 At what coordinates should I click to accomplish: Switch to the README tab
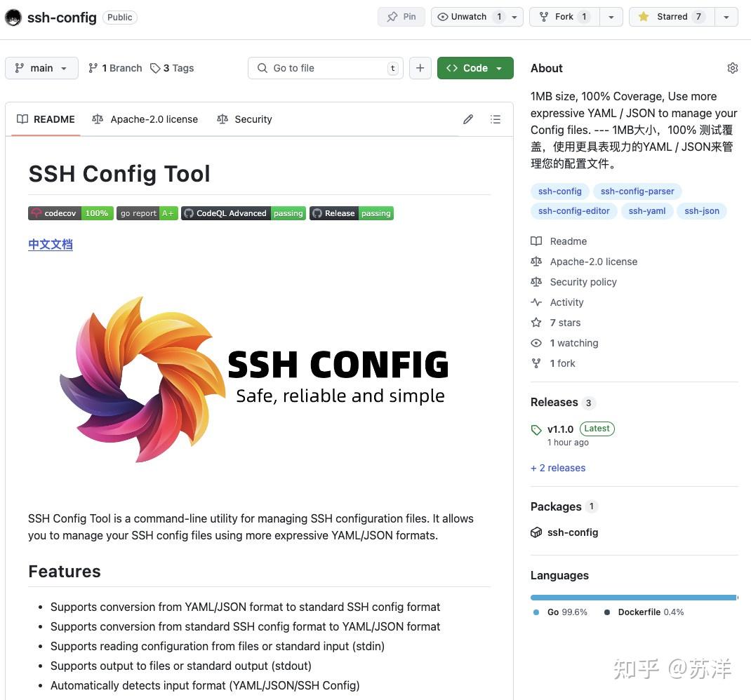click(46, 119)
